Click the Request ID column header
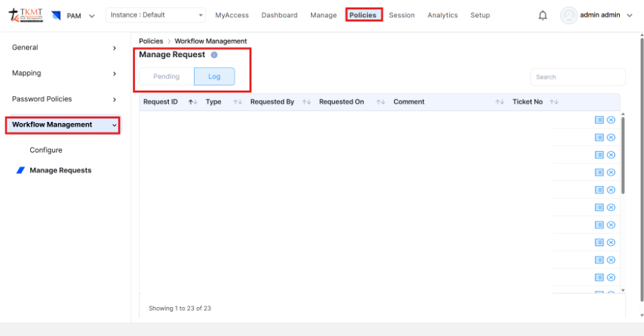This screenshot has width=644, height=336. click(x=160, y=102)
